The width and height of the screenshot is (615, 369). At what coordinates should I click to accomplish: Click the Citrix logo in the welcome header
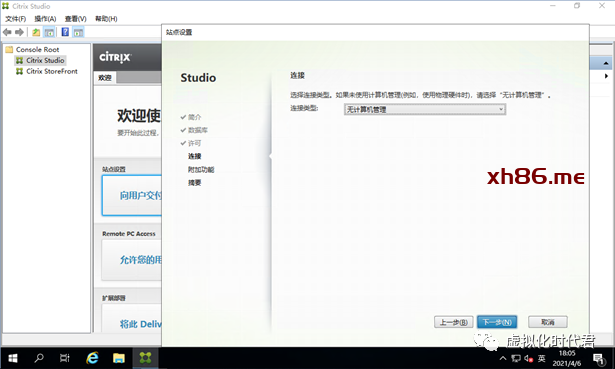click(115, 57)
